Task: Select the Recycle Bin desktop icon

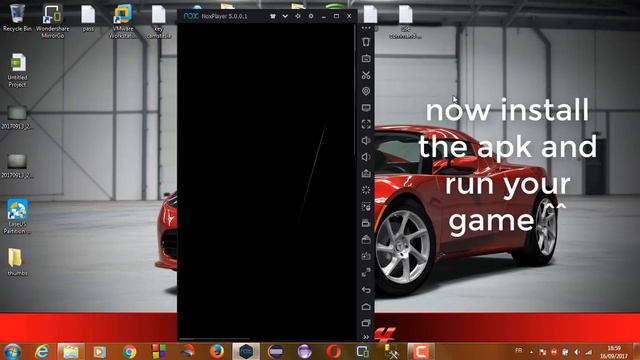Action: [x=17, y=18]
